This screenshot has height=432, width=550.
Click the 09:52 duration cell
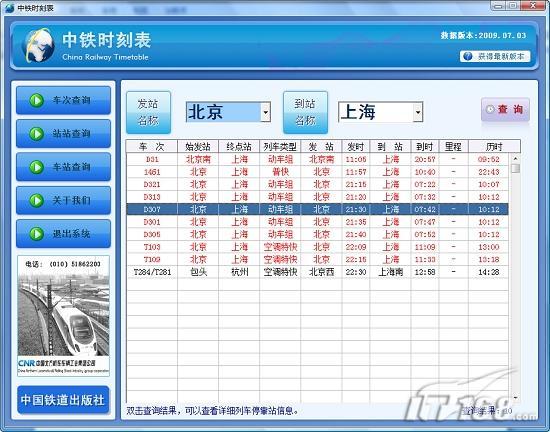click(x=489, y=159)
